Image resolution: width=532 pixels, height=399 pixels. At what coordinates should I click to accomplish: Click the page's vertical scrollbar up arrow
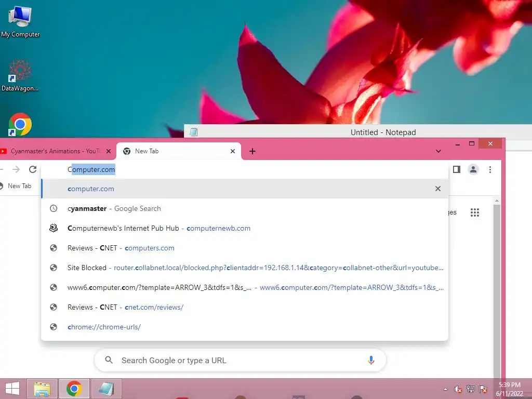[x=497, y=201]
